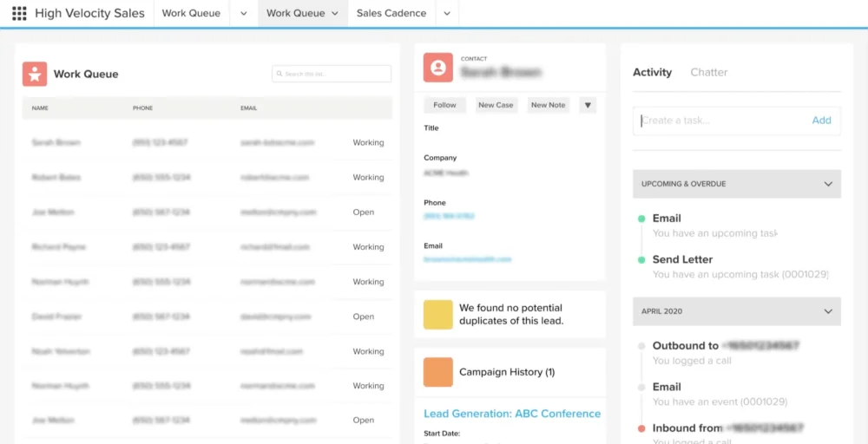Collapse the April 2020 section
Image resolution: width=868 pixels, height=444 pixels.
(x=828, y=311)
